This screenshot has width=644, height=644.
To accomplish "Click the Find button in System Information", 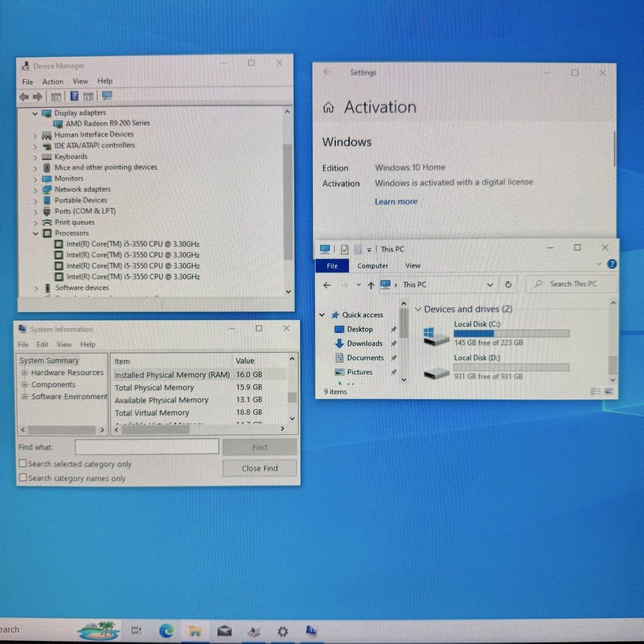I will [259, 447].
